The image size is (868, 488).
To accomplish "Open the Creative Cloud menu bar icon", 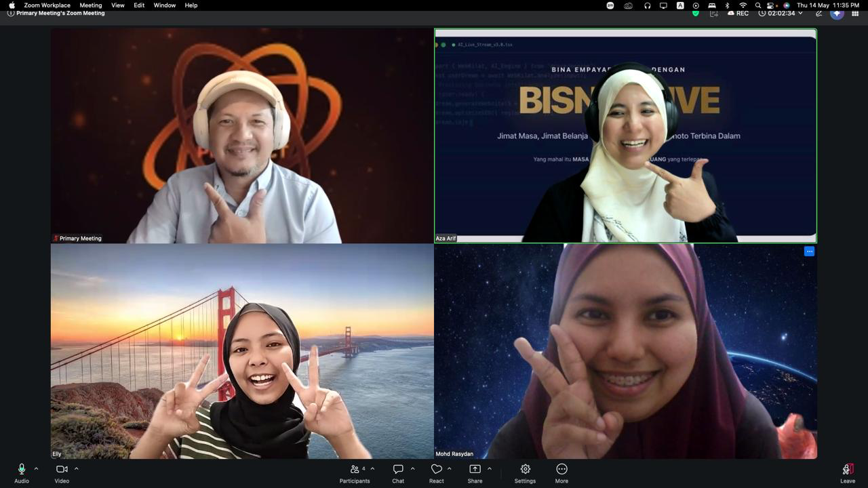I will (629, 5).
